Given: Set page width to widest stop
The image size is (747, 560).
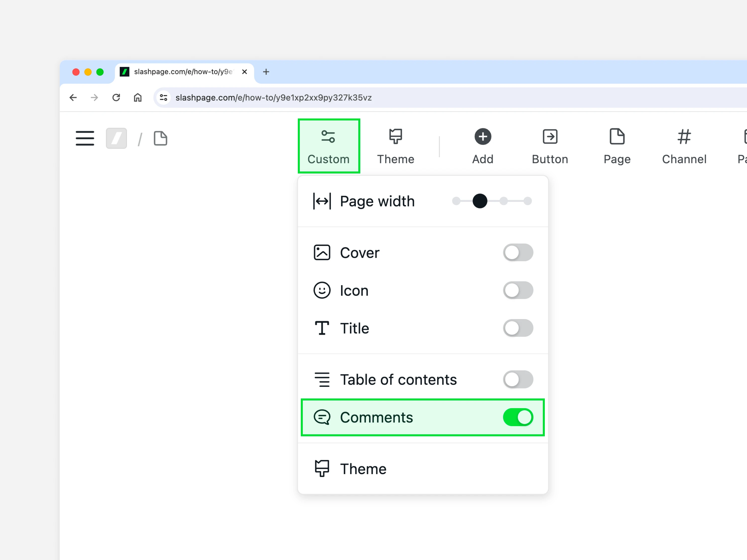Looking at the screenshot, I should point(527,201).
